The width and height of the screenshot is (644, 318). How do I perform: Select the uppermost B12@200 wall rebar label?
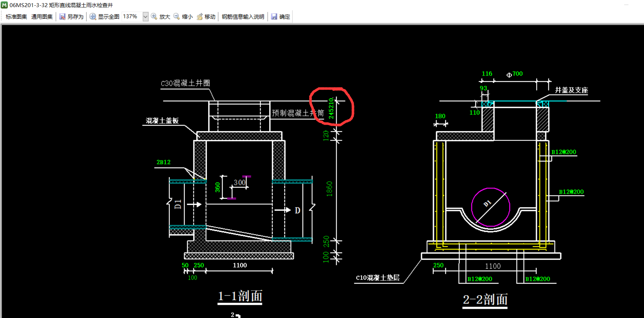(564, 152)
